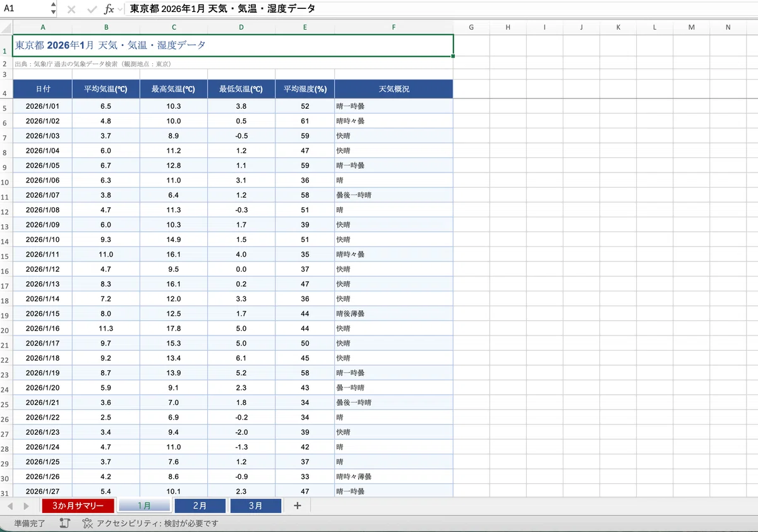Click the max temperature cell 17.8
Viewport: 758px width, 532px height.
(174, 329)
